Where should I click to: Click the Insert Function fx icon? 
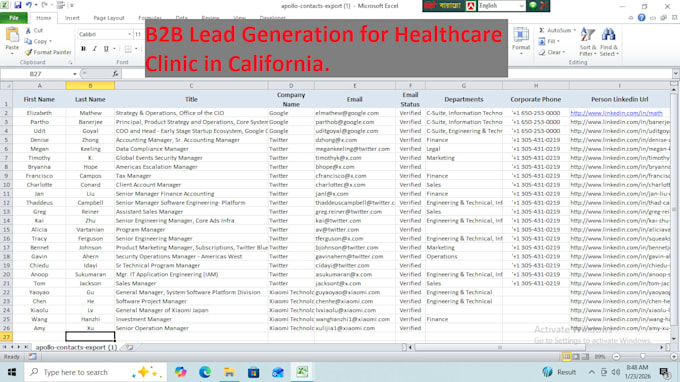pos(115,74)
